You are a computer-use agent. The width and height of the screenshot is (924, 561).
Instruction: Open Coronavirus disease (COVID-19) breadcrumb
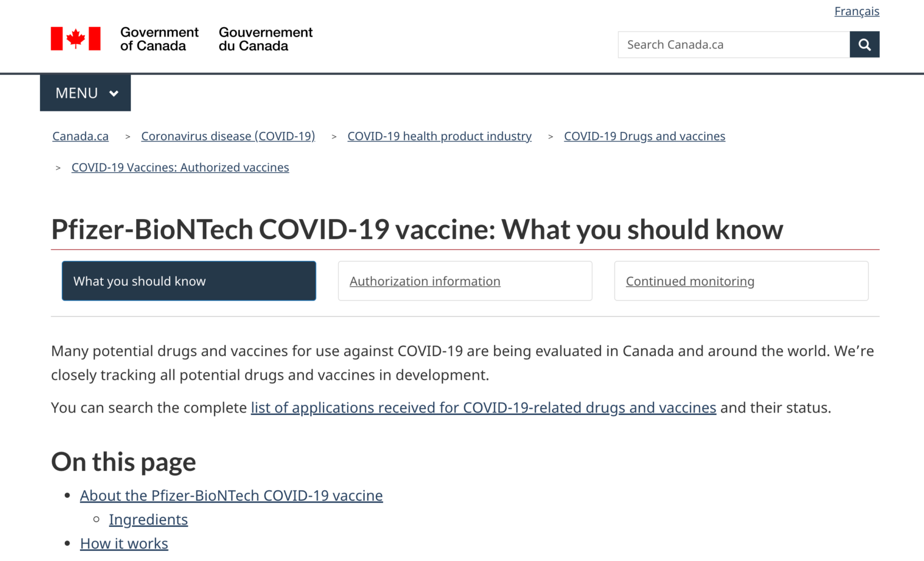[228, 136]
